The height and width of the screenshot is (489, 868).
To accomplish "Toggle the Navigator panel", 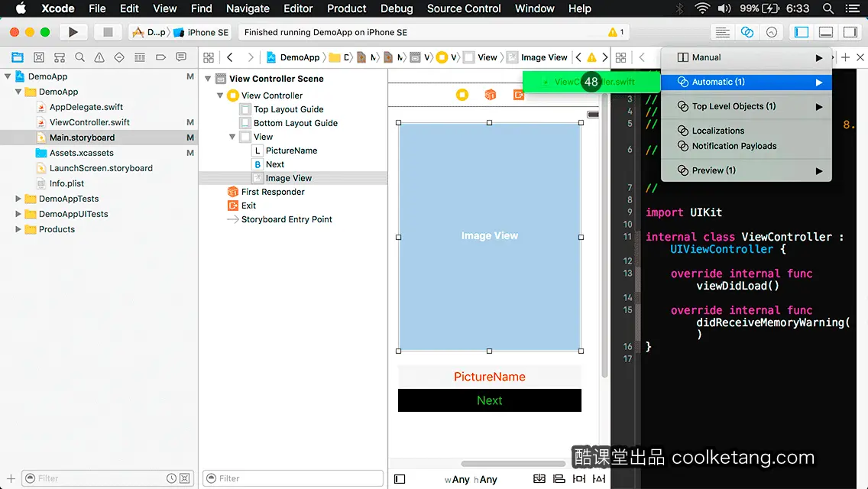I will click(801, 32).
